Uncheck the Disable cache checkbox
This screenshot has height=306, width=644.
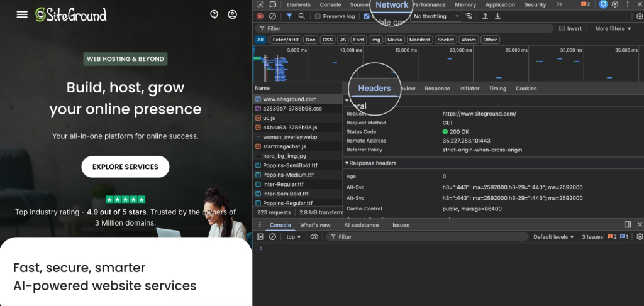point(367,16)
